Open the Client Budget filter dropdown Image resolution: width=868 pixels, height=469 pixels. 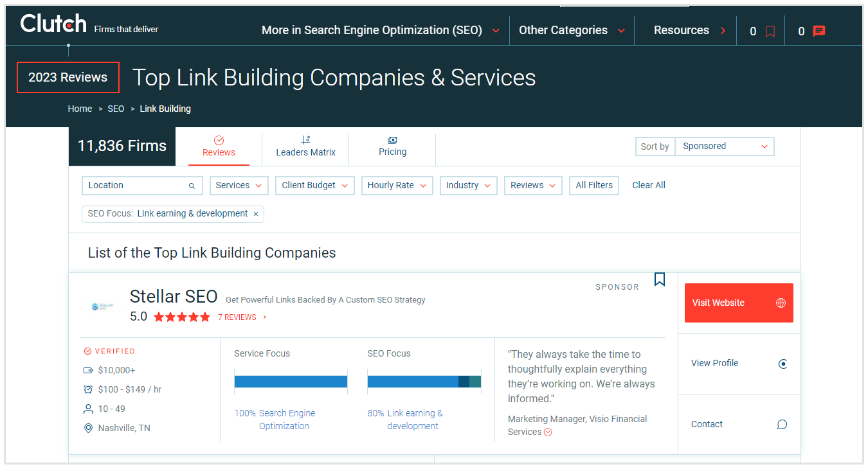[x=314, y=186]
